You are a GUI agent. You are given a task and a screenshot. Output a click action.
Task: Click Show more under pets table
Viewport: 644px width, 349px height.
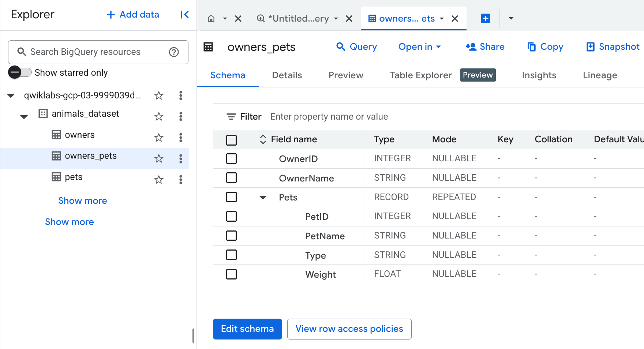[83, 201]
